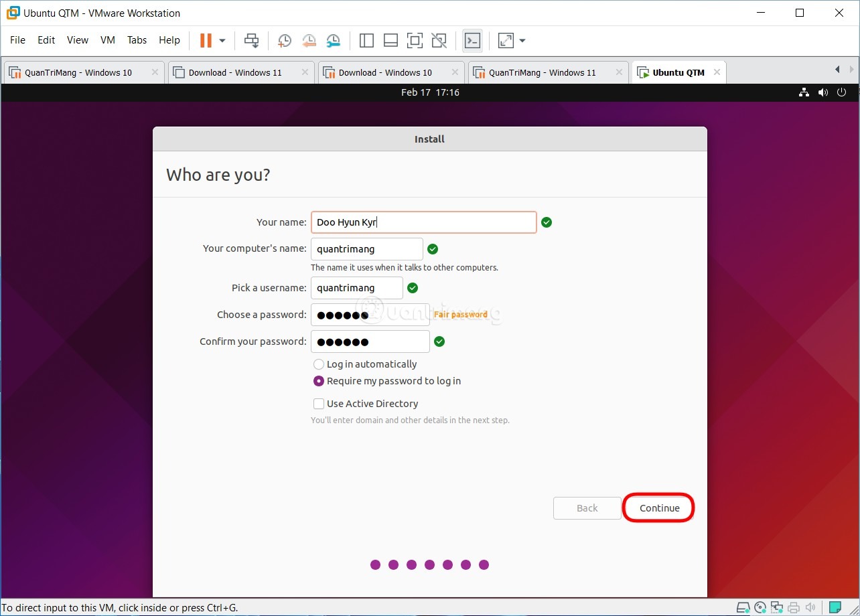Screen dimensions: 860x616
Task: Click the Fair password strength label
Action: click(x=461, y=315)
